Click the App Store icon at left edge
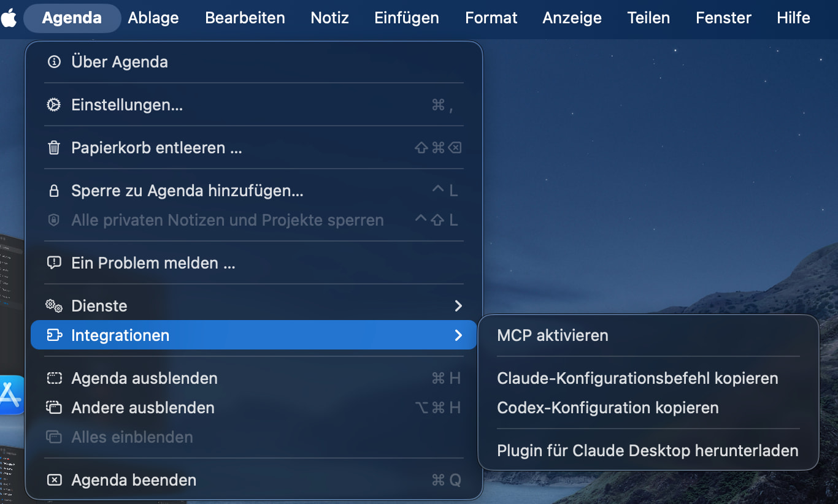Screen dimensions: 838x504 point(10,395)
